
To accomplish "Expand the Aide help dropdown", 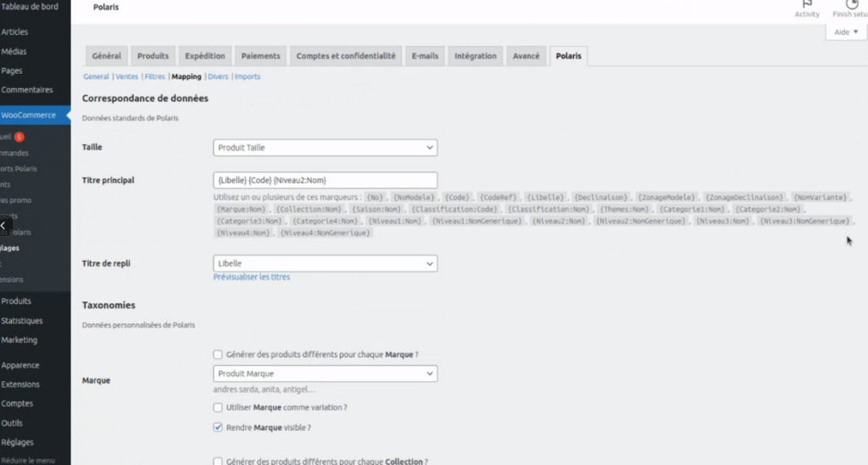I will [845, 32].
